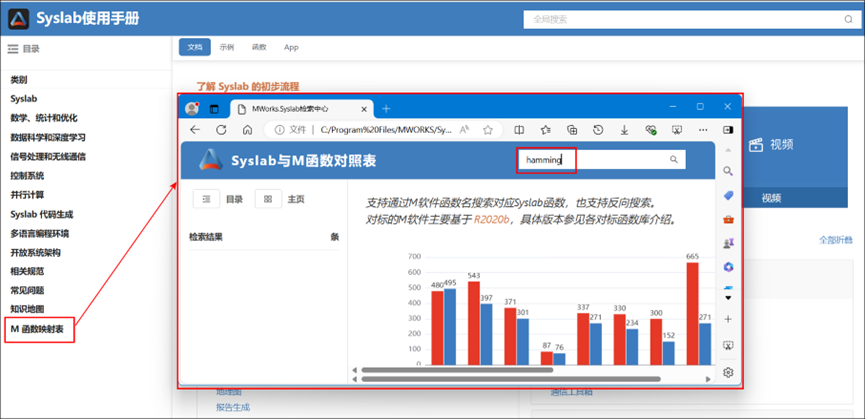Switch to the 函数 tab

tap(259, 47)
